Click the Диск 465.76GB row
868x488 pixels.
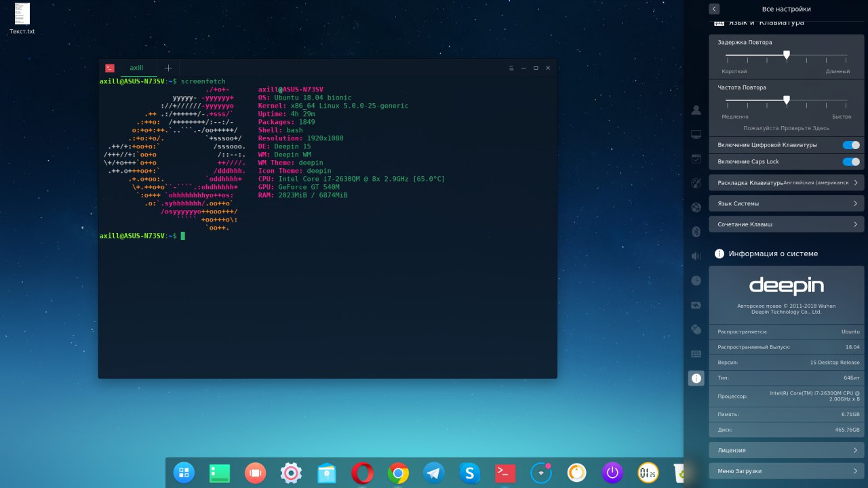click(x=787, y=430)
